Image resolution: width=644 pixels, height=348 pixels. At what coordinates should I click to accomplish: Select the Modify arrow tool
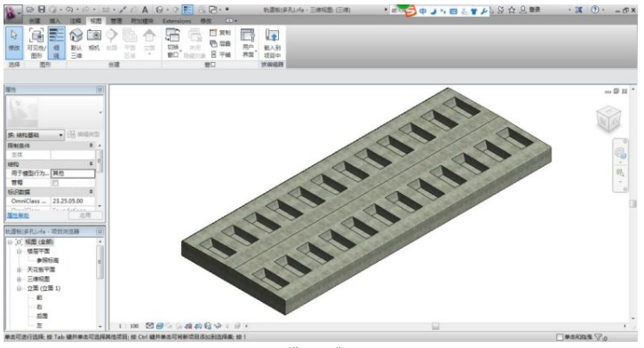tap(14, 42)
